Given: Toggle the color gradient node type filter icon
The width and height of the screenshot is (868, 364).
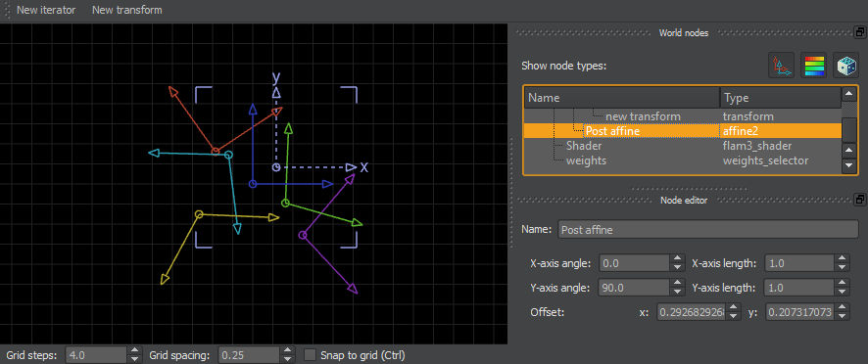Looking at the screenshot, I should (813, 66).
